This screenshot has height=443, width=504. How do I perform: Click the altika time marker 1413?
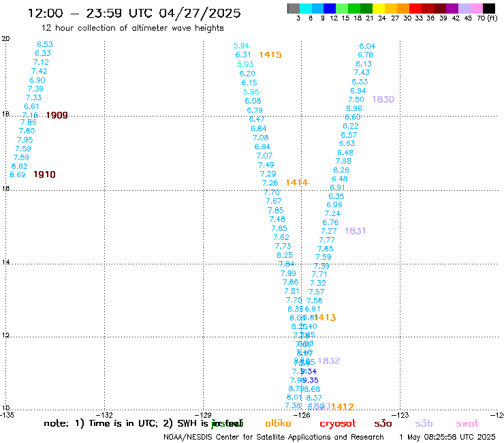tap(326, 318)
